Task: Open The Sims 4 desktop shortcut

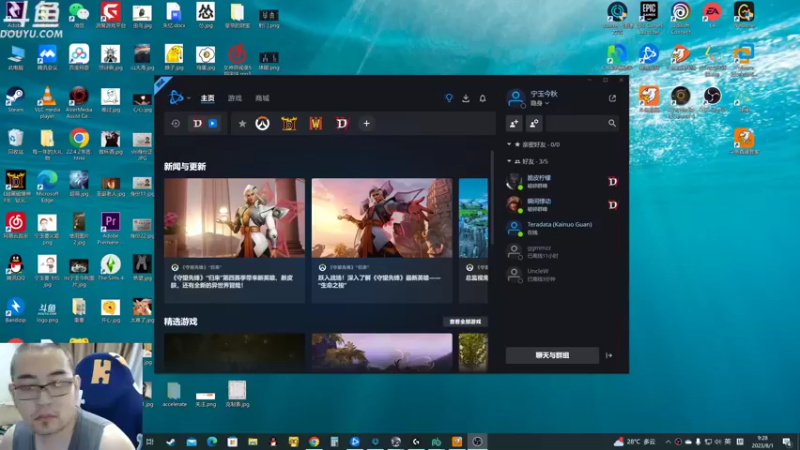Action: click(x=110, y=267)
